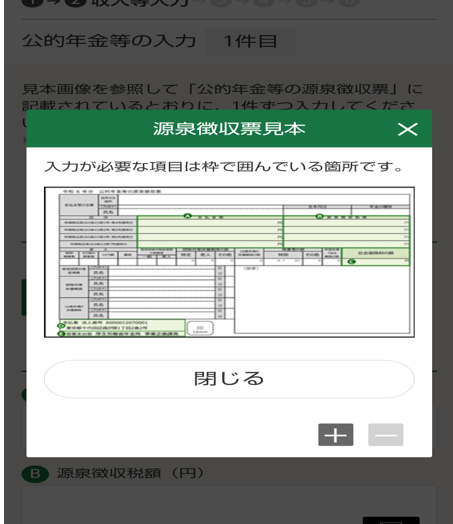Click marker C under 社会保険料の額
The width and height of the screenshot is (453, 524).
pos(351,261)
